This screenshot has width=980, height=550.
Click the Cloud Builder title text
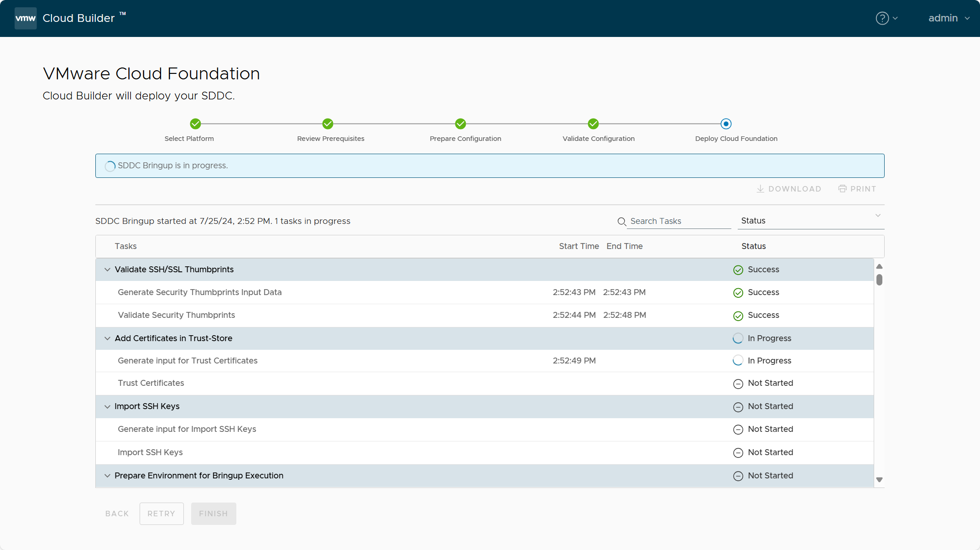(x=78, y=18)
